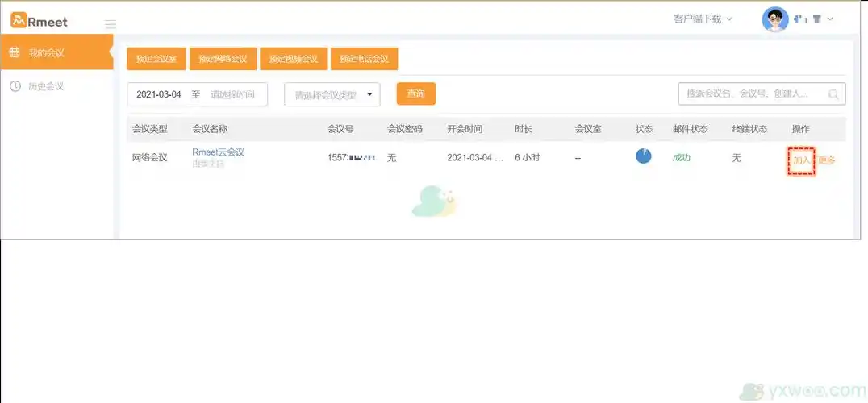The image size is (868, 403).
Task: Open the account menu arrow beside the username
Action: point(830,19)
